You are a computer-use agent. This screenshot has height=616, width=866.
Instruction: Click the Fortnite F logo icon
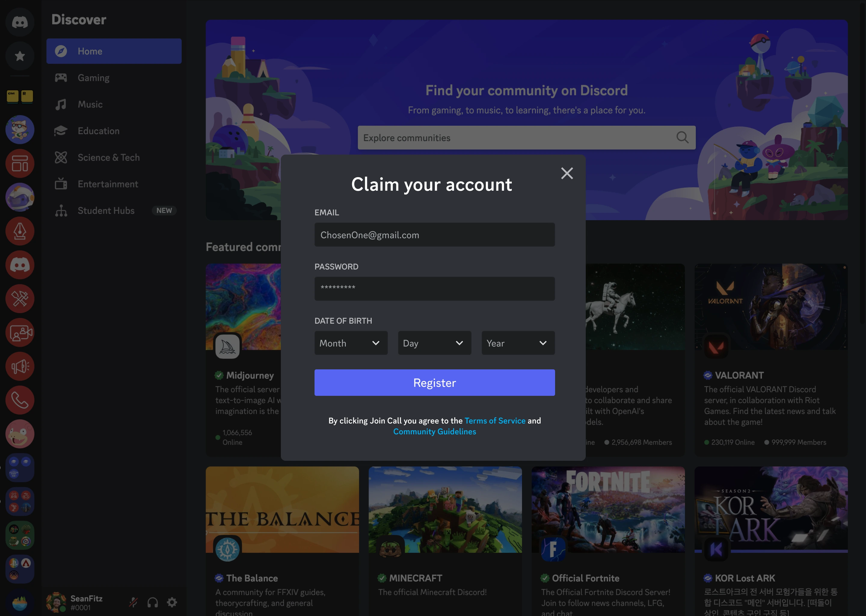pyautogui.click(x=553, y=549)
